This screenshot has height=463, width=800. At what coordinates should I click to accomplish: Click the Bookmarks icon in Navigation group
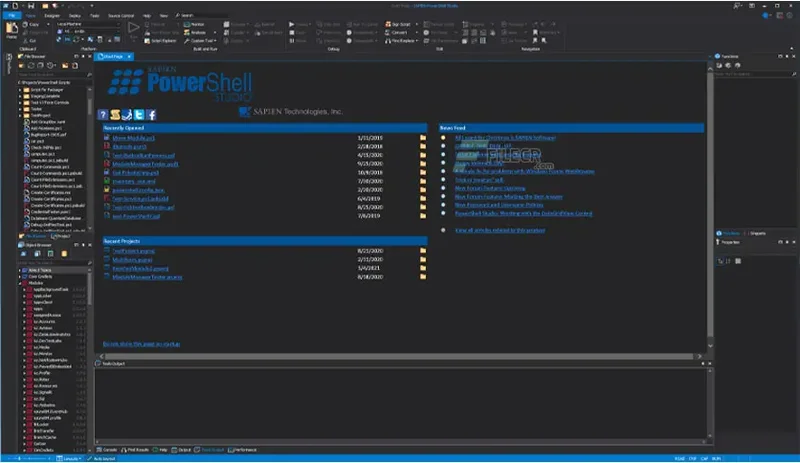(x=535, y=32)
